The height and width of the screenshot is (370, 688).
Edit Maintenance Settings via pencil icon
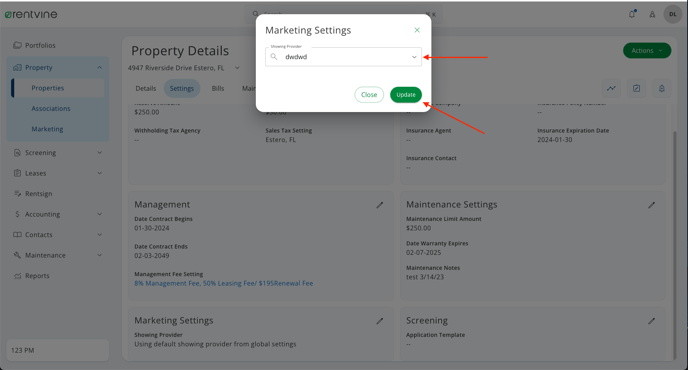pyautogui.click(x=652, y=205)
